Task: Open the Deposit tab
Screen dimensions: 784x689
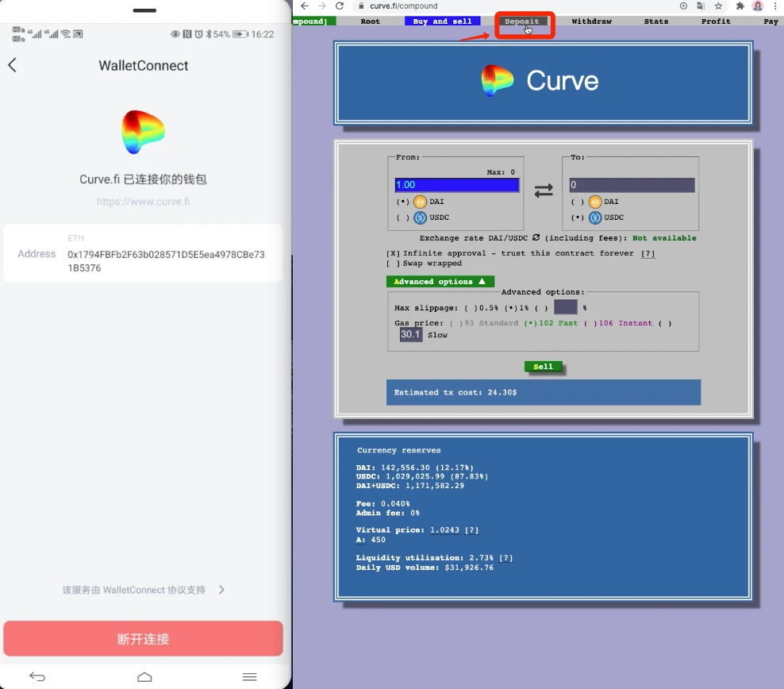Action: pos(522,21)
